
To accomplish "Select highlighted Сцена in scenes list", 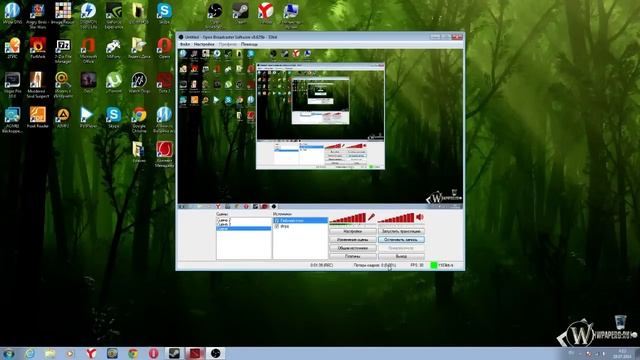I will [x=244, y=229].
